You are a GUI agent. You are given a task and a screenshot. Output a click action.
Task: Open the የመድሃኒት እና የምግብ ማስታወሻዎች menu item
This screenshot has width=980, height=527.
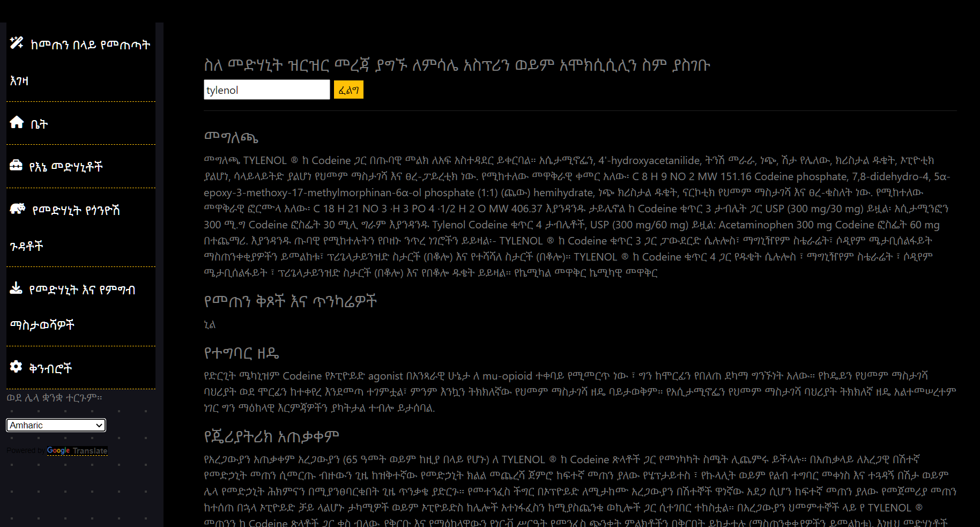tap(81, 307)
